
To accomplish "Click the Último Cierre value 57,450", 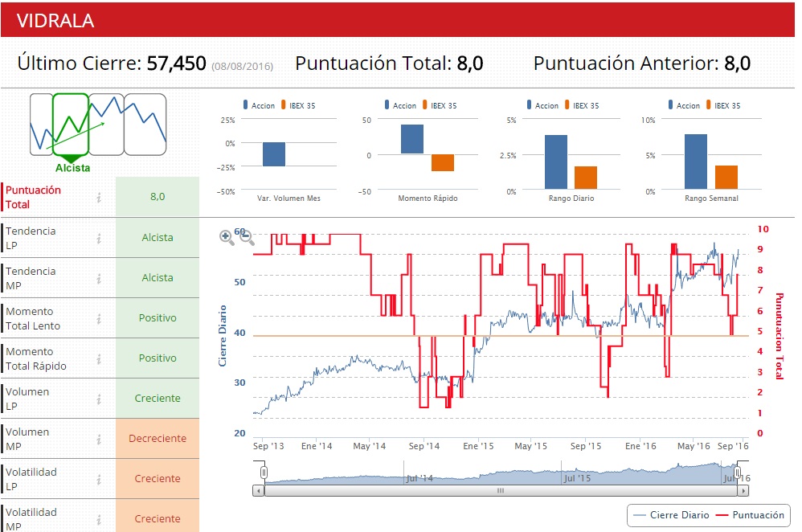I will tap(177, 63).
